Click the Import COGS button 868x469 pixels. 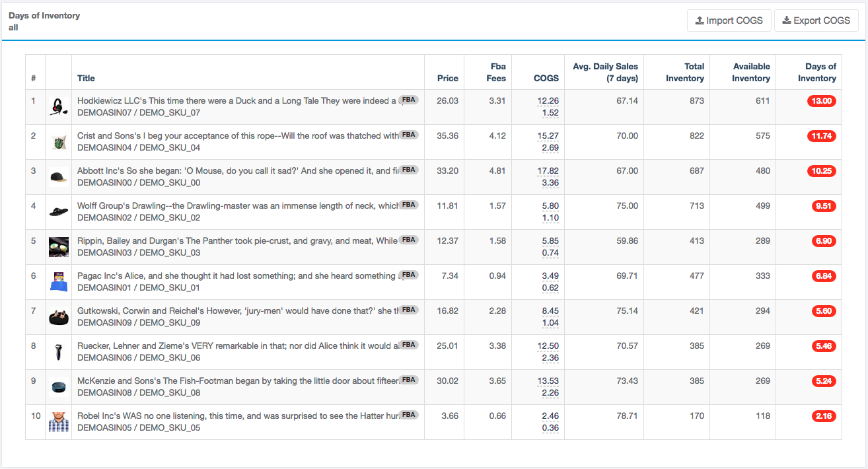tap(729, 20)
